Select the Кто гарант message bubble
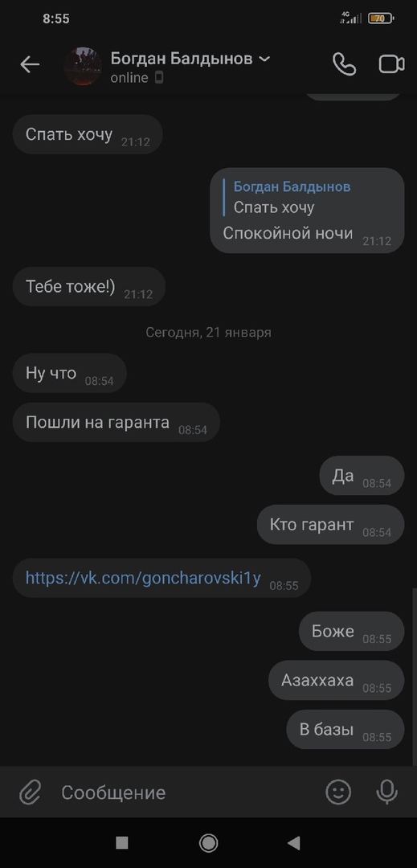Screen dimensions: 417x868 pos(331,524)
